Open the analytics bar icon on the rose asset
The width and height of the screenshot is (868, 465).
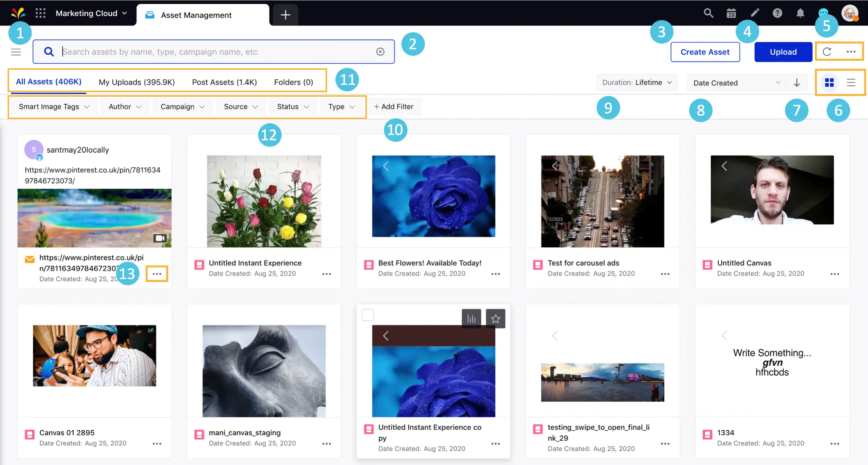tap(471, 319)
